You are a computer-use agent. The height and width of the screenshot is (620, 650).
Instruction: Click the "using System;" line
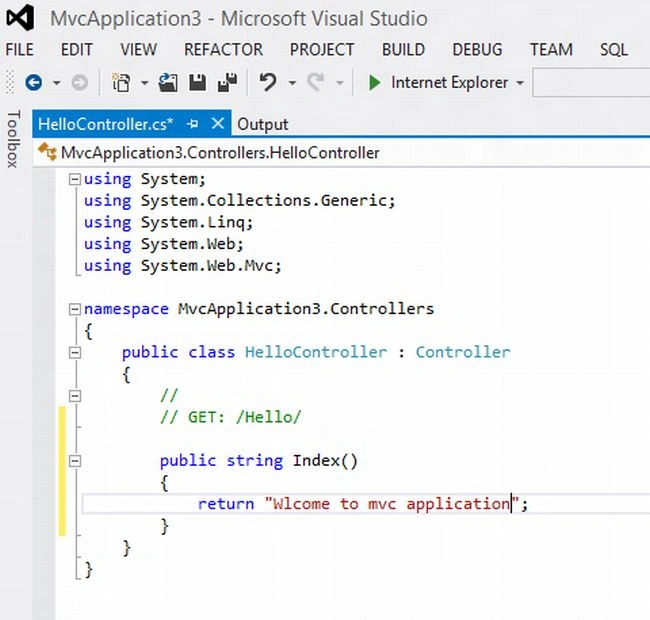(x=145, y=179)
